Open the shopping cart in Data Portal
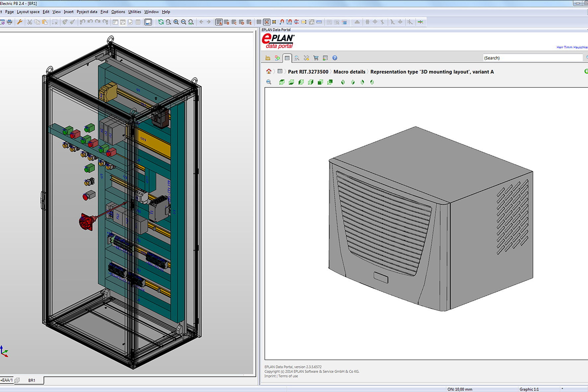This screenshot has width=588, height=392. [316, 58]
